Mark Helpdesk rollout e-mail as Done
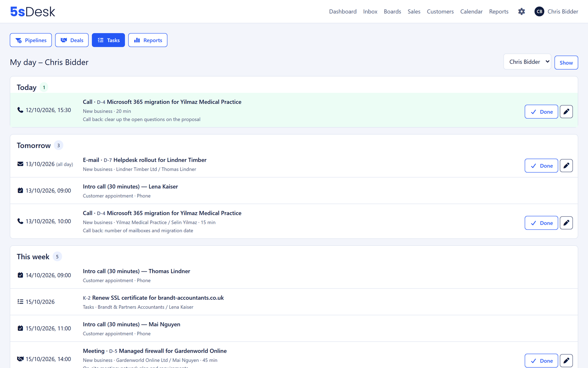The width and height of the screenshot is (588, 368). pos(541,166)
